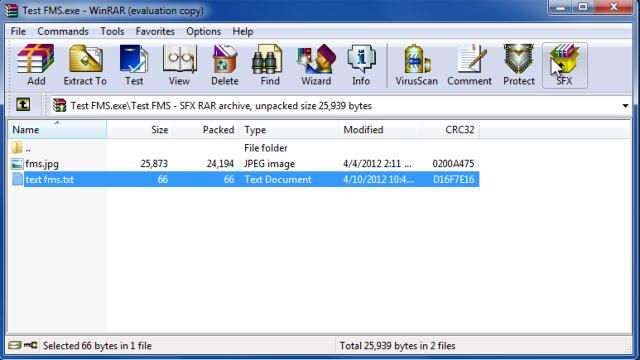The image size is (640, 360).
Task: Select the parent folder icon row
Action: tap(17, 148)
